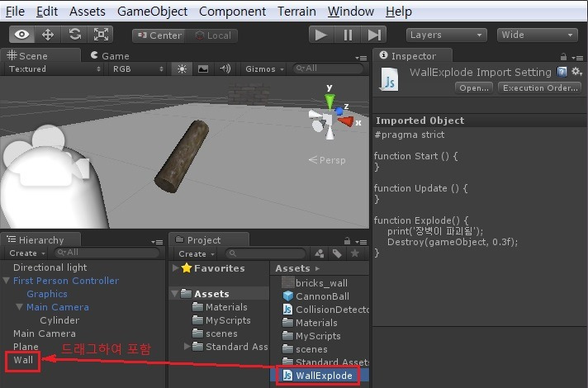The image size is (588, 388).
Task: Click the Project search field
Action: [x=266, y=253]
